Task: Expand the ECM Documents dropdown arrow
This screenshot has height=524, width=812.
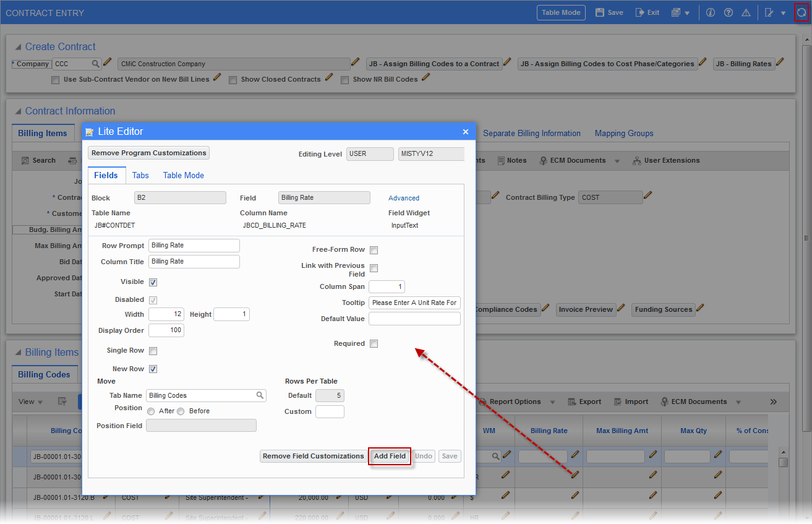Action: [x=617, y=161]
